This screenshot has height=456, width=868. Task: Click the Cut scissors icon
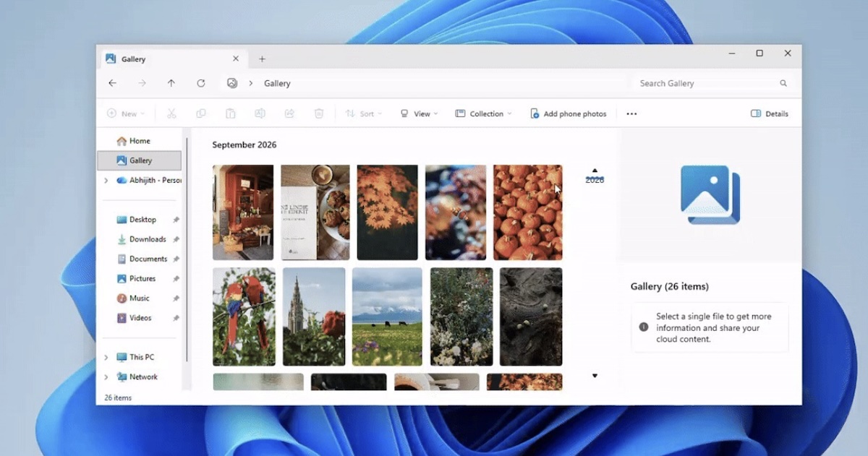171,113
